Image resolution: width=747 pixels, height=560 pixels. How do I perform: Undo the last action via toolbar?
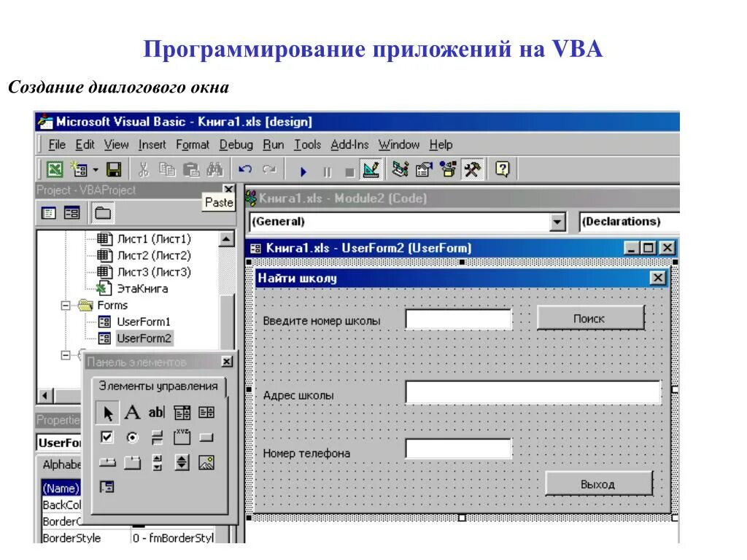pyautogui.click(x=245, y=169)
